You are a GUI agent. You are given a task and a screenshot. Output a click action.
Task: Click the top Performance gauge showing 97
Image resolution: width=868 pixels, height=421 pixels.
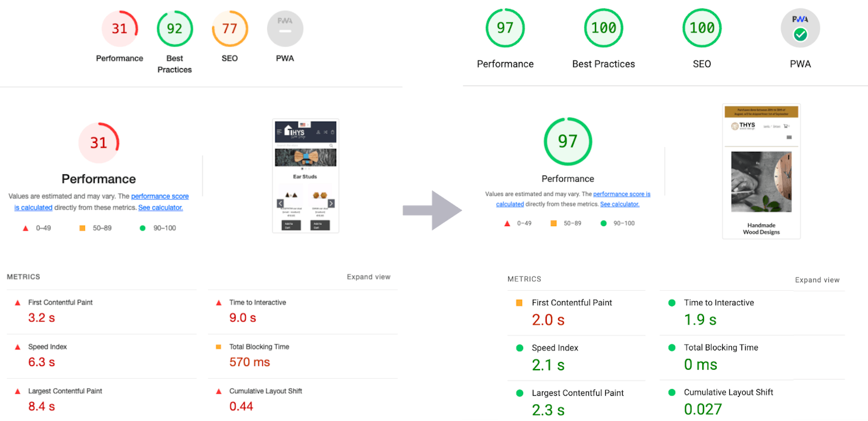[505, 28]
